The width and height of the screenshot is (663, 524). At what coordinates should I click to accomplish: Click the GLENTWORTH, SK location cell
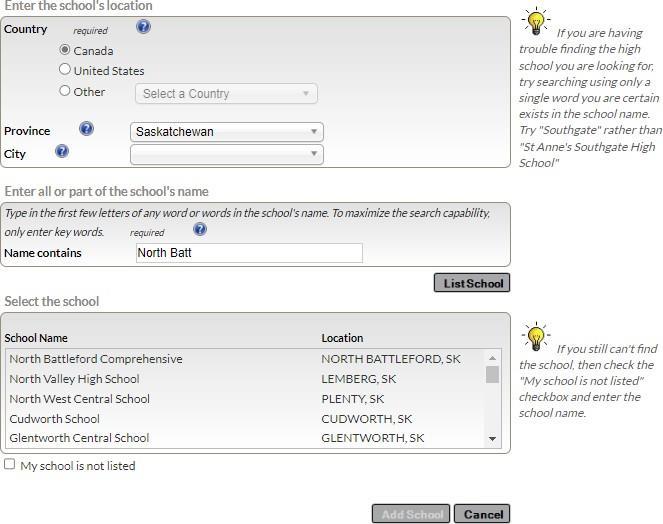(x=373, y=438)
